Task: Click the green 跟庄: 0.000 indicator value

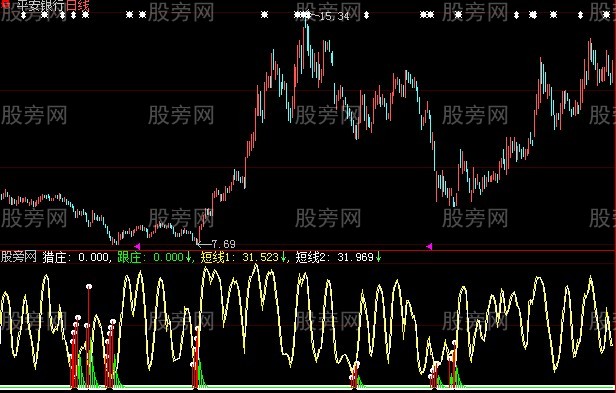Action: click(150, 257)
